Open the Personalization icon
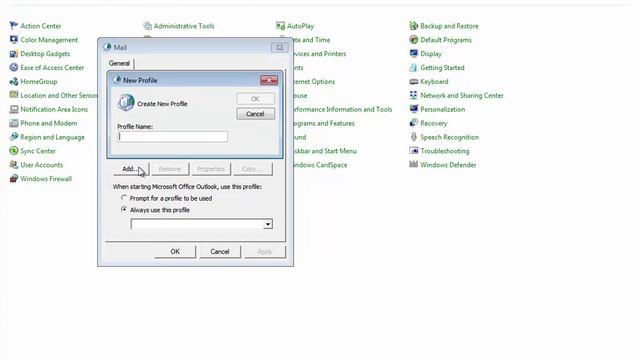Image resolution: width=640 pixels, height=360 pixels. (413, 109)
